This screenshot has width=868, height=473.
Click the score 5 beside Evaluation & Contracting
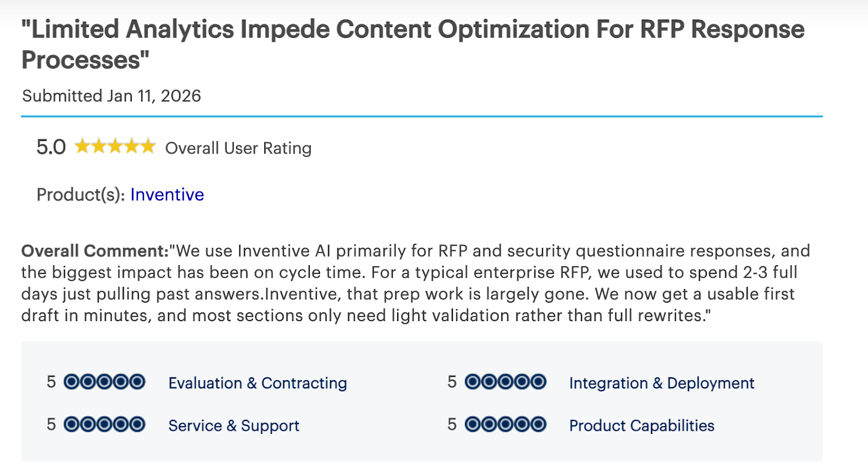(51, 382)
